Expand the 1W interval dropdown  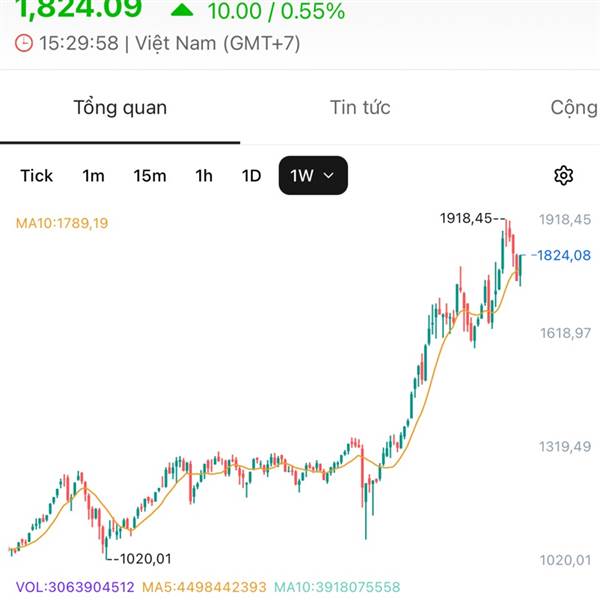[312, 176]
